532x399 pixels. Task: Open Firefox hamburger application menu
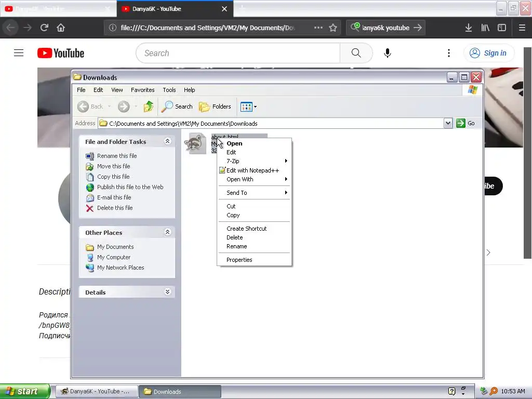(522, 28)
